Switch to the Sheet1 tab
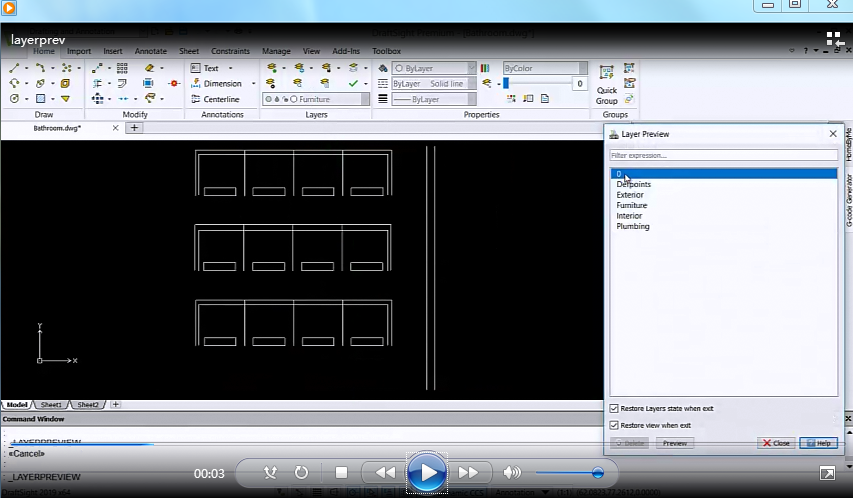The image size is (853, 498). (x=50, y=404)
